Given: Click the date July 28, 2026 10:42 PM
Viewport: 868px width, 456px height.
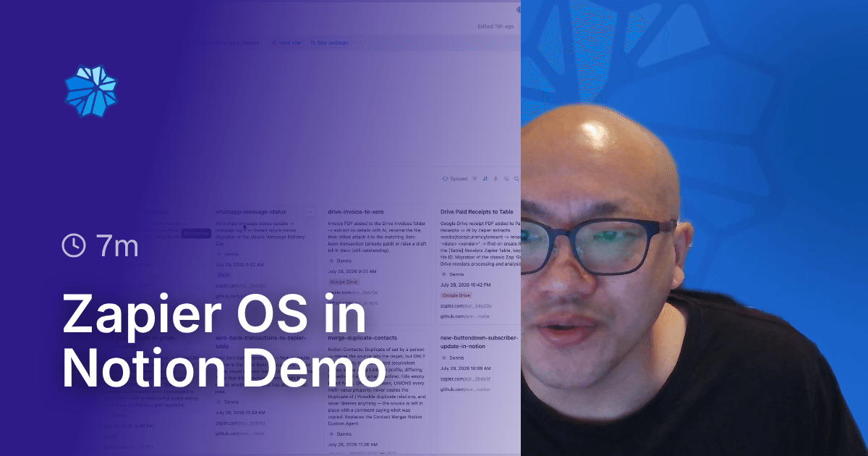Looking at the screenshot, I should click(x=465, y=285).
